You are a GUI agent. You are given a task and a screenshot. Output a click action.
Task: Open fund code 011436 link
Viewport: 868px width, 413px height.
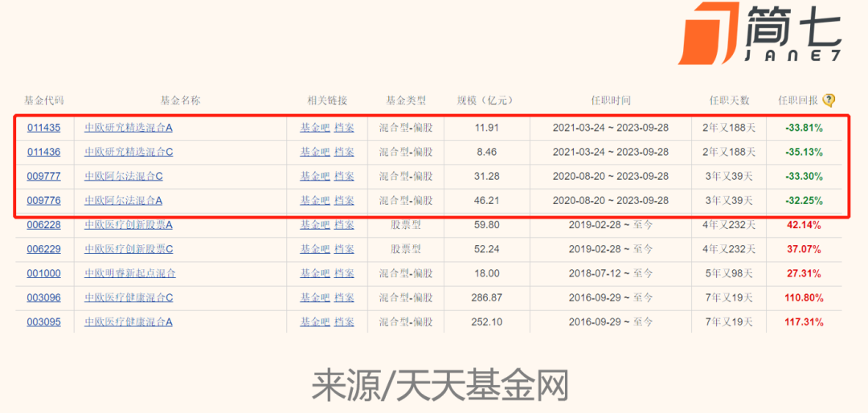43,152
